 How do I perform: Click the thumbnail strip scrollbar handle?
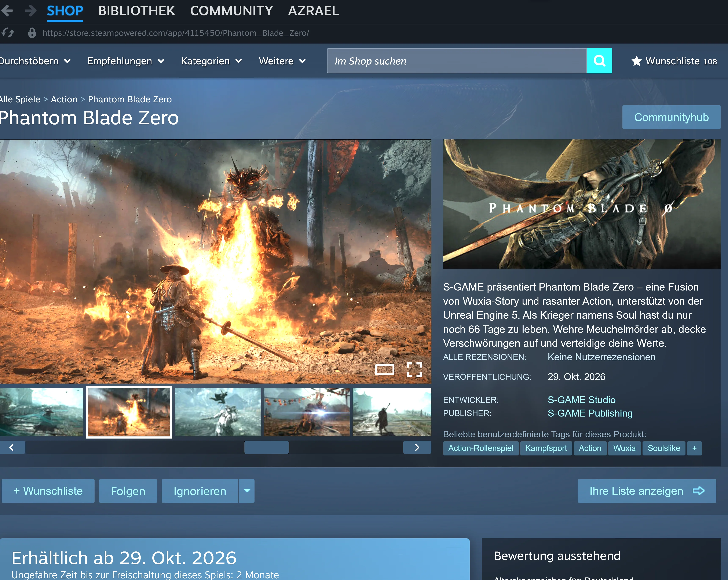pos(266,447)
